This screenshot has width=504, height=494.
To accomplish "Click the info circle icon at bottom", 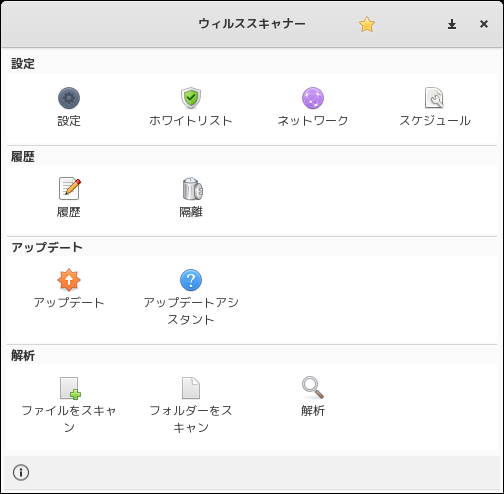I will (21, 472).
